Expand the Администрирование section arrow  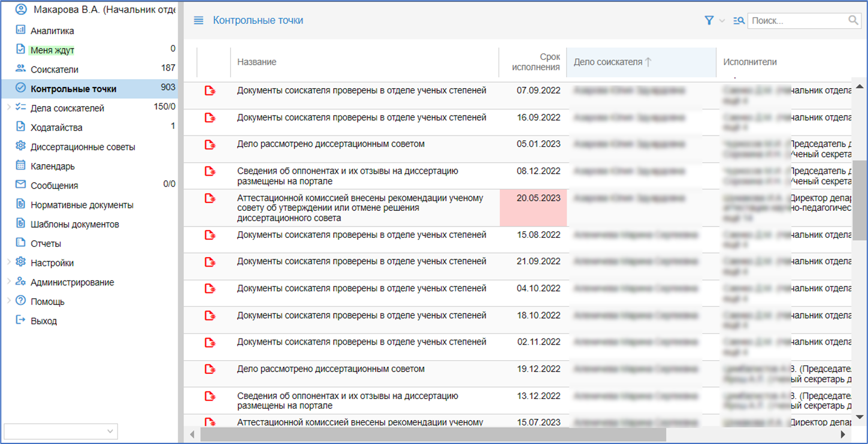click(8, 282)
